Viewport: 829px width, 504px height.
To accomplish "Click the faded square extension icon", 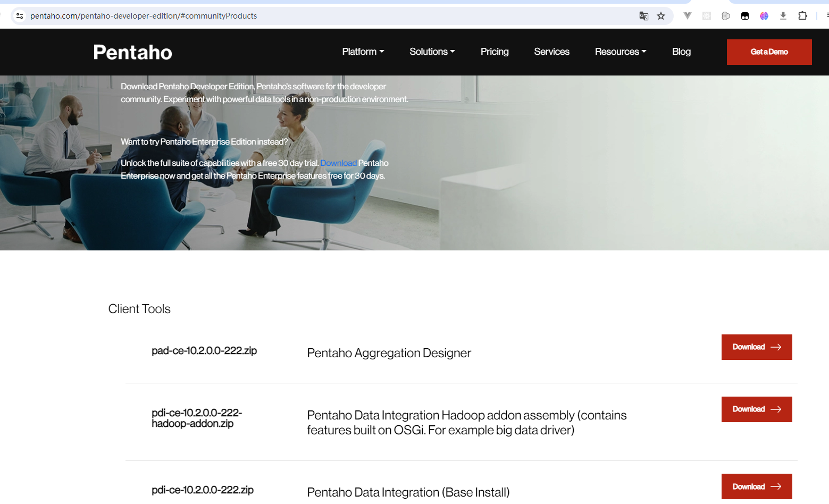I will coord(707,16).
